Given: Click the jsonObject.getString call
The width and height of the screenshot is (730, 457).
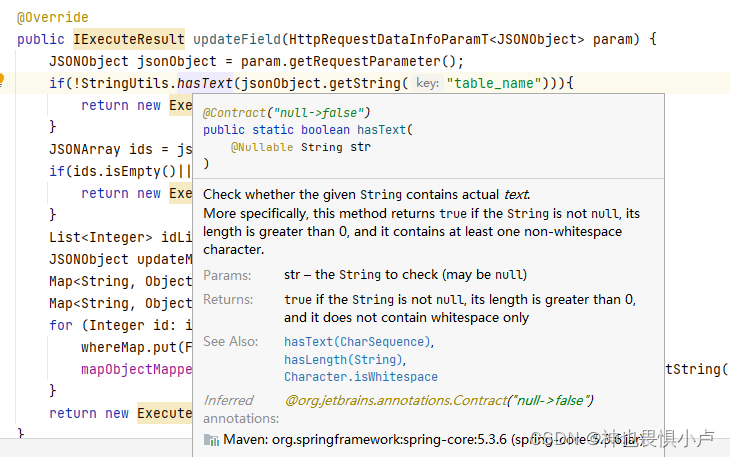Looking at the screenshot, I should click(321, 83).
